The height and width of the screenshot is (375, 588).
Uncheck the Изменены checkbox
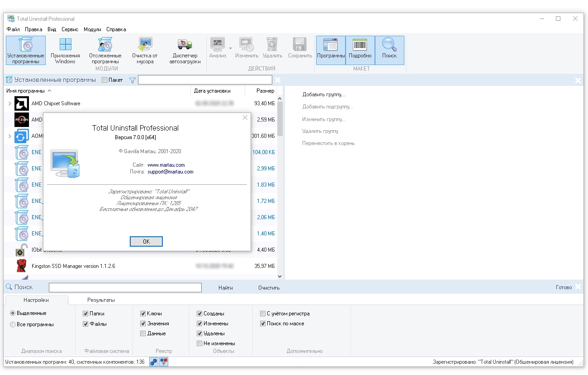click(199, 323)
